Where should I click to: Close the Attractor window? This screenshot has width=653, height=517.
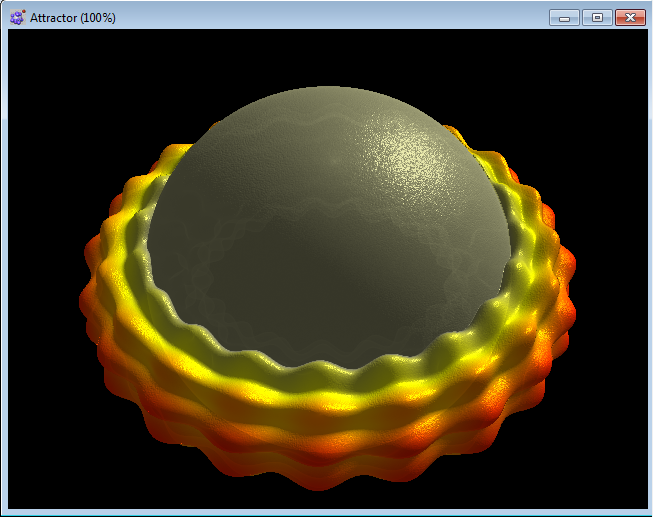click(x=630, y=18)
